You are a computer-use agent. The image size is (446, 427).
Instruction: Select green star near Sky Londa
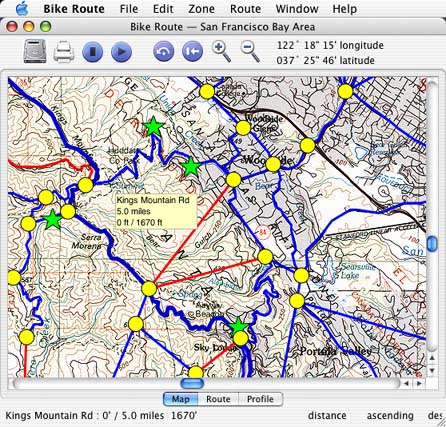tap(239, 325)
